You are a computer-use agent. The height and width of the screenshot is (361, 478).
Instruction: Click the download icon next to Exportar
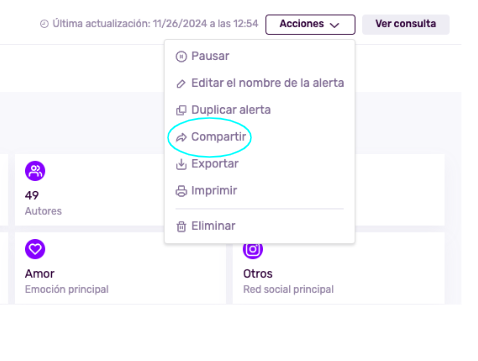[181, 164]
